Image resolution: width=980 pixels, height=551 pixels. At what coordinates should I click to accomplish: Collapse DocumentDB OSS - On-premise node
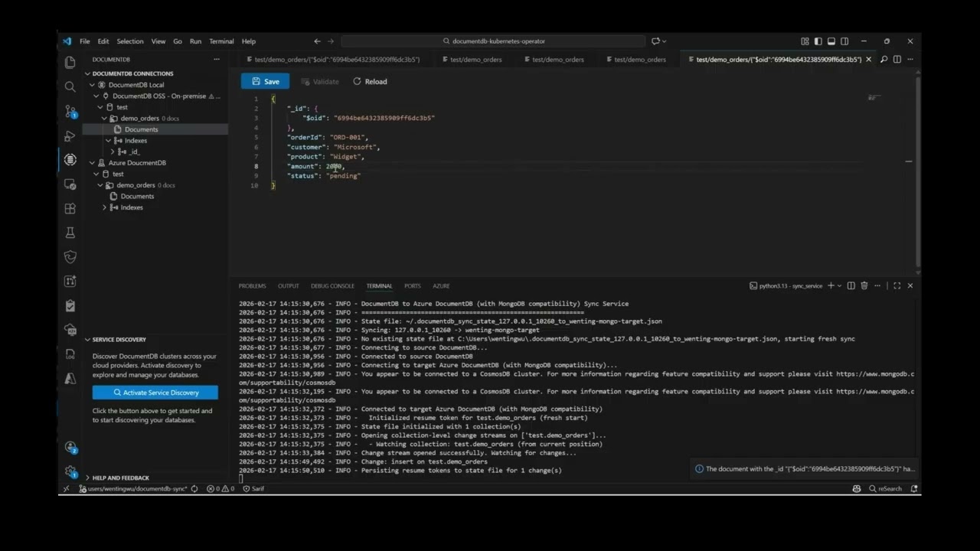tap(96, 96)
